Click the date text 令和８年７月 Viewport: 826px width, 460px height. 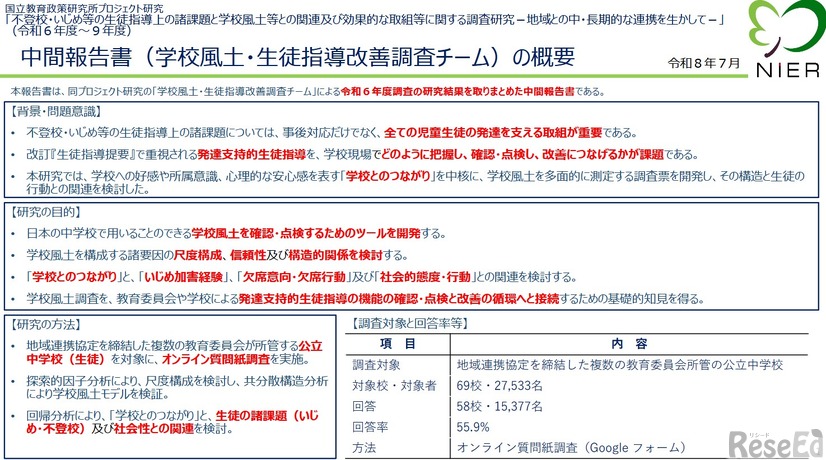(703, 63)
